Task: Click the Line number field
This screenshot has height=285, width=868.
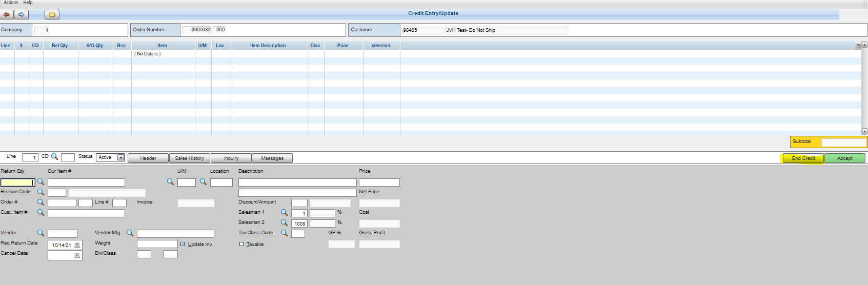Action: [30, 157]
